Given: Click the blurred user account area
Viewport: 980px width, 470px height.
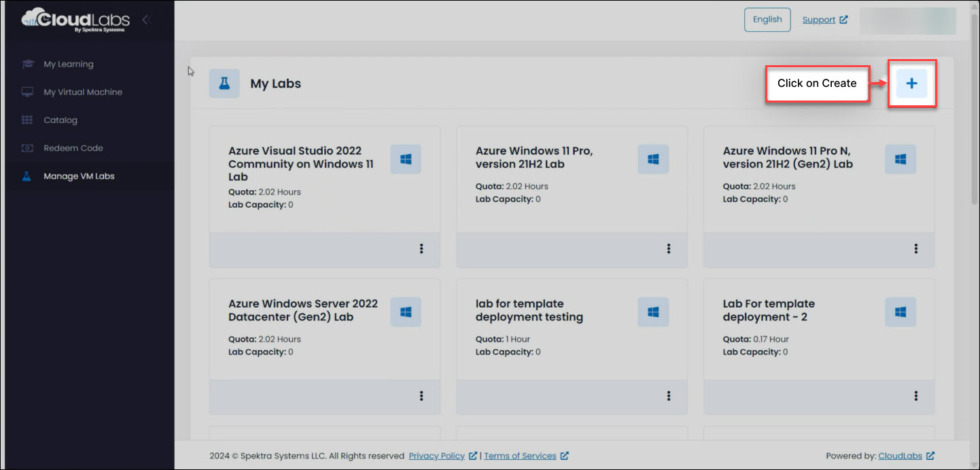Looking at the screenshot, I should point(908,20).
